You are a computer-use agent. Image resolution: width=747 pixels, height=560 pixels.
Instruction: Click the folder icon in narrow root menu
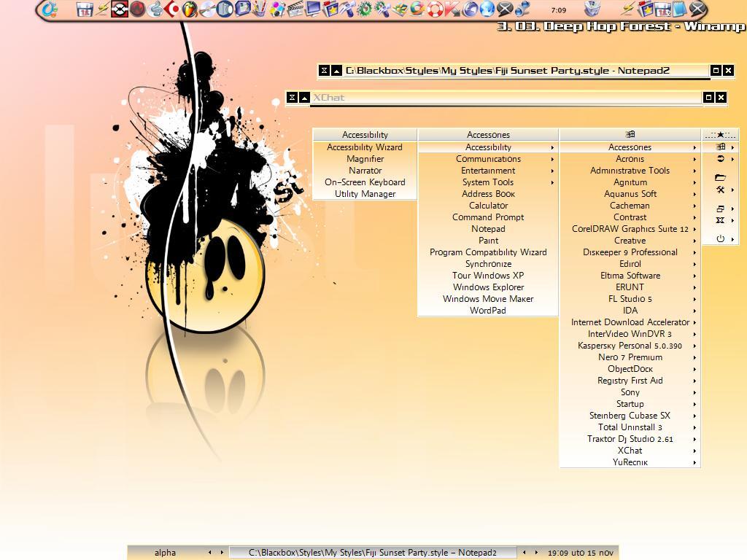[720, 177]
